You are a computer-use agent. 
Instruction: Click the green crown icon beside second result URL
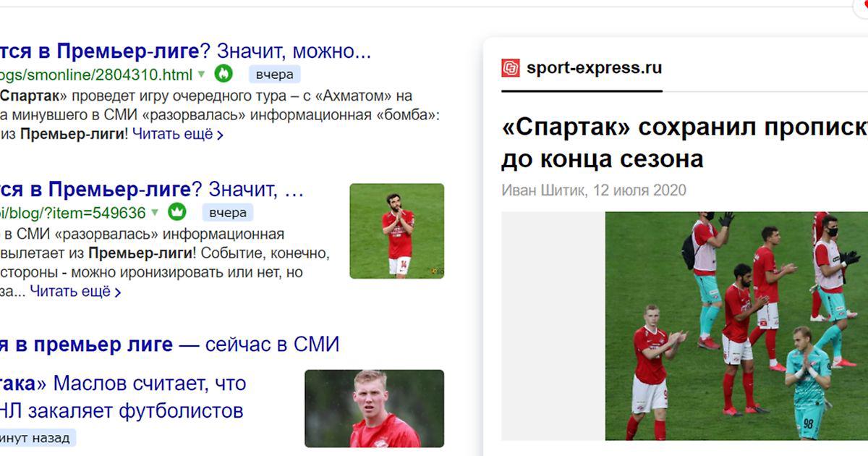tap(177, 211)
